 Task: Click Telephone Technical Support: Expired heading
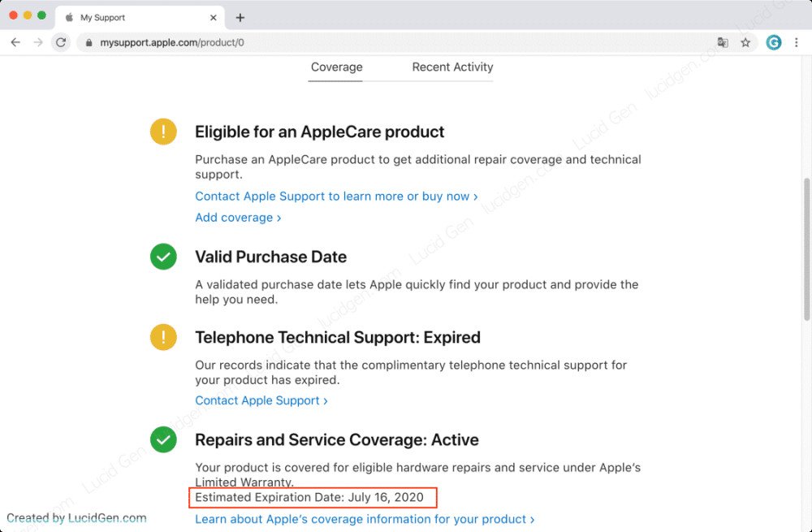click(x=338, y=337)
